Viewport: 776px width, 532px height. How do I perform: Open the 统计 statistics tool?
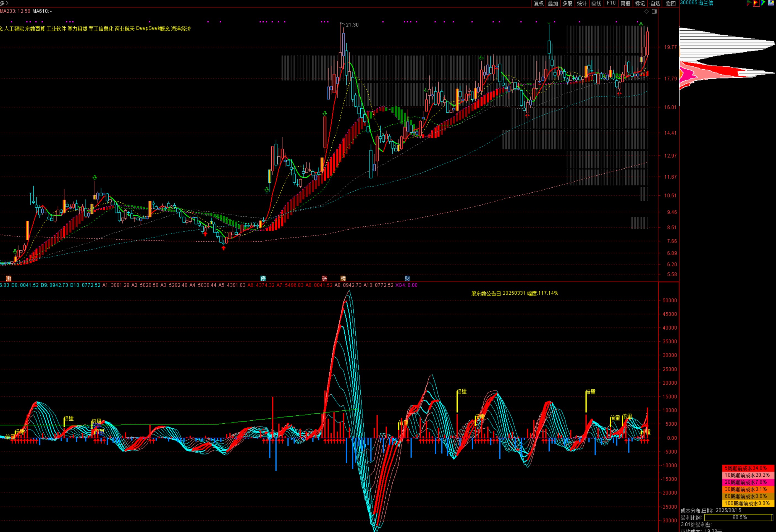coord(582,3)
